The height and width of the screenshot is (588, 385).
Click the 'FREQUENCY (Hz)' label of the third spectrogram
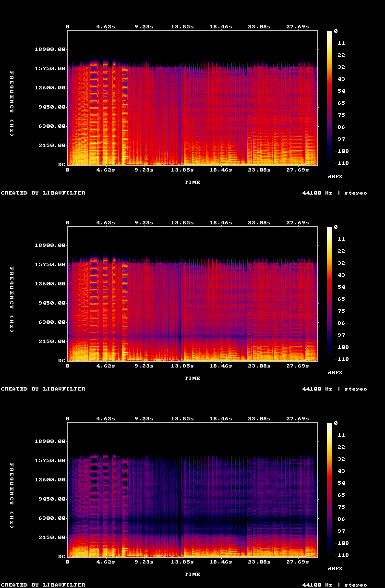[x=12, y=495]
